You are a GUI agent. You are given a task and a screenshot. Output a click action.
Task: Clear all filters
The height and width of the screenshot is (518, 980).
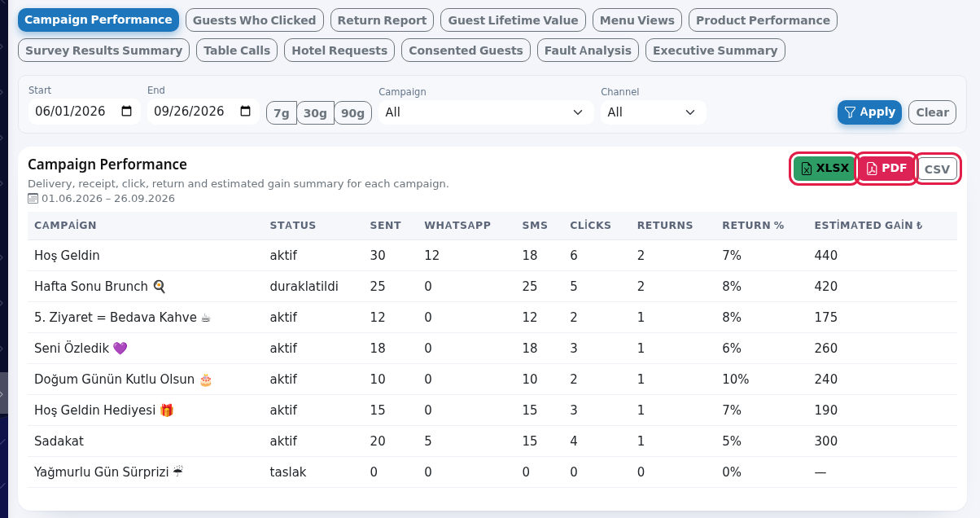[932, 112]
